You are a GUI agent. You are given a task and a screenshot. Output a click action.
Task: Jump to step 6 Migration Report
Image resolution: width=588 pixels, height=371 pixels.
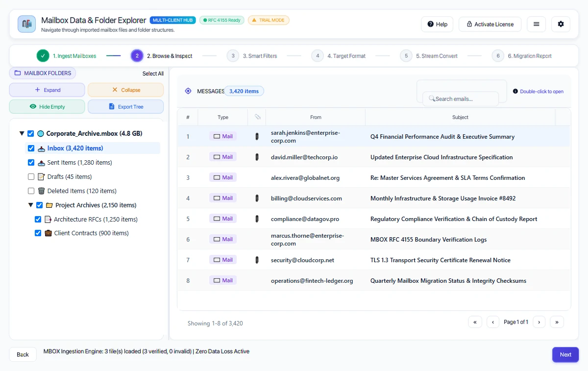(x=522, y=56)
